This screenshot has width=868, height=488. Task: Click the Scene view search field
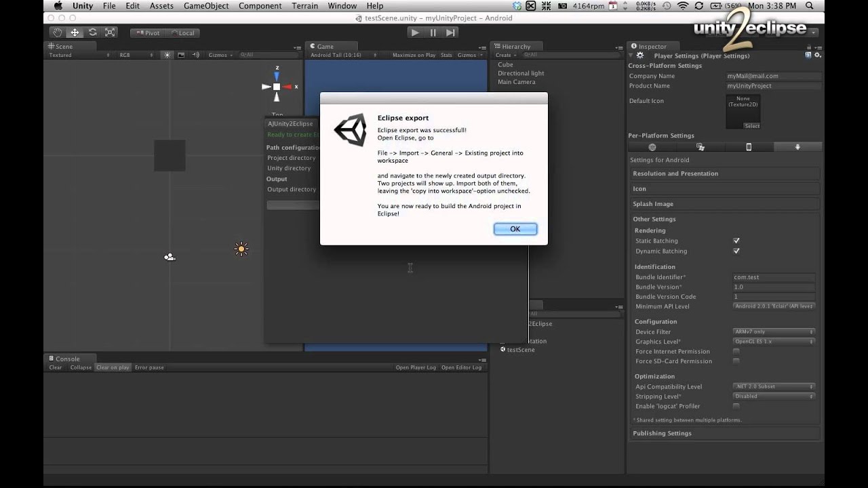(x=268, y=55)
